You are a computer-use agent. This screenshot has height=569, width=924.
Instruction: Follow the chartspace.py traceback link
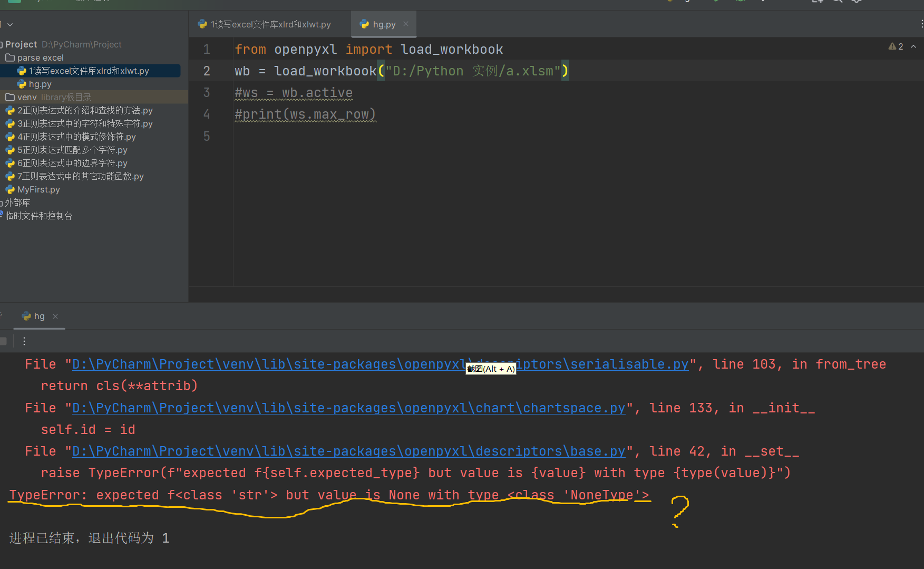click(x=348, y=408)
